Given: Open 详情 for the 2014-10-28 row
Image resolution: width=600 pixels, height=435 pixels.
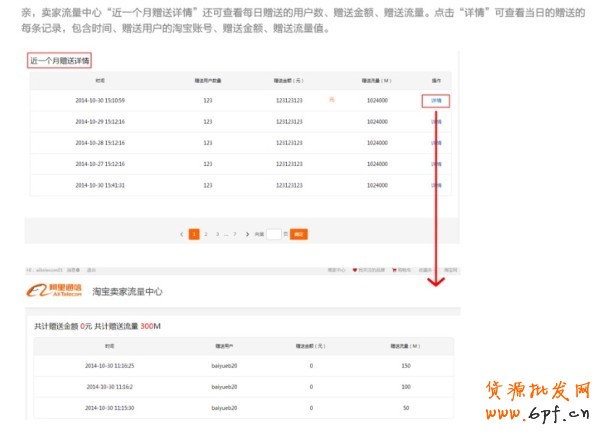Looking at the screenshot, I should (x=436, y=143).
